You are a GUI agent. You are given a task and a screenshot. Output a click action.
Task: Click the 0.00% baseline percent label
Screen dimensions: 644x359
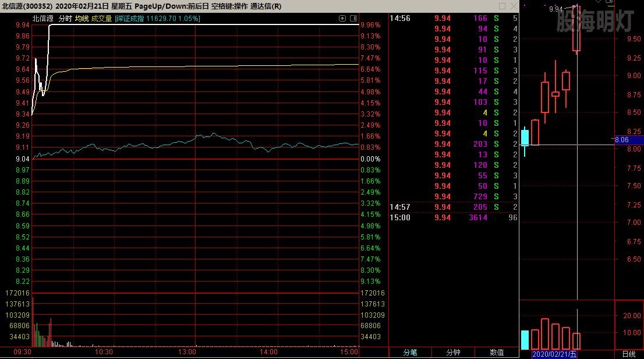(370, 159)
